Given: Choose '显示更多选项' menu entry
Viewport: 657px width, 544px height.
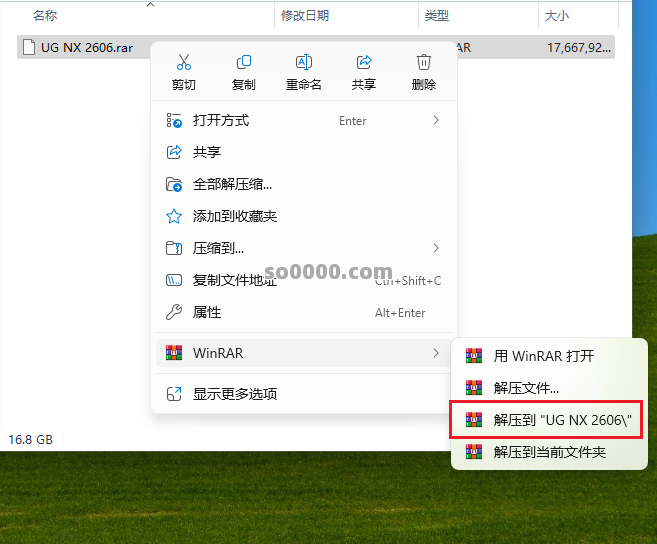Looking at the screenshot, I should click(304, 394).
